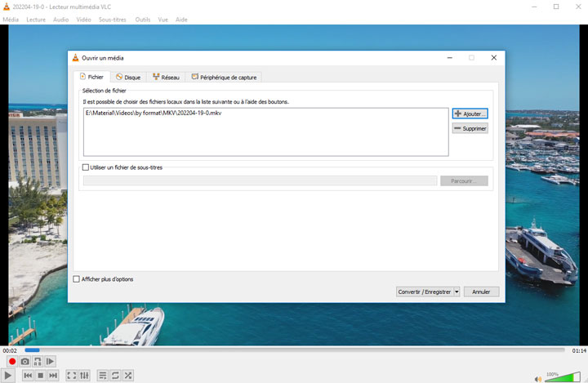Click the total duration 01:14

[x=579, y=350]
